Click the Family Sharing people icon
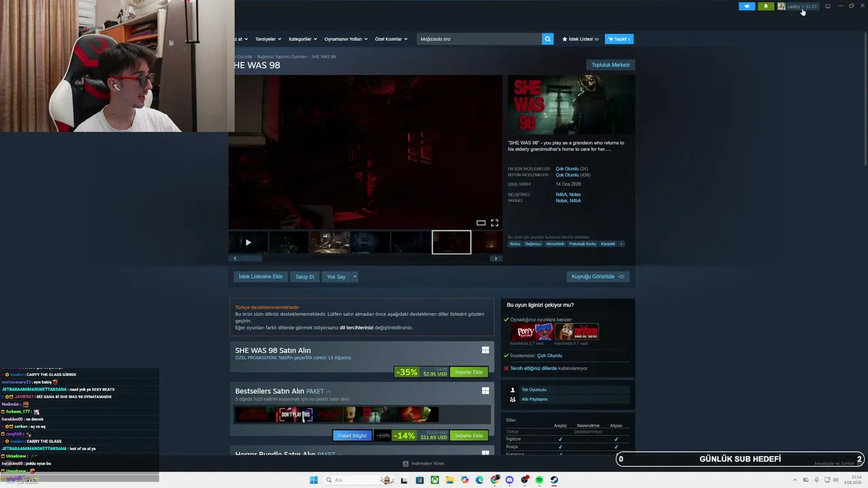 point(513,399)
